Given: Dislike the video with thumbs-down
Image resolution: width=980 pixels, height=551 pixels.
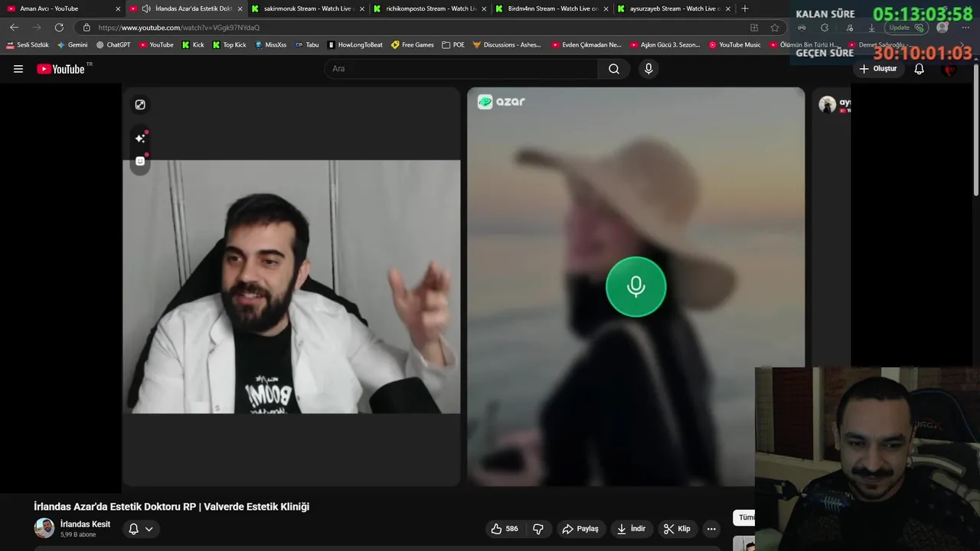Looking at the screenshot, I should [538, 529].
